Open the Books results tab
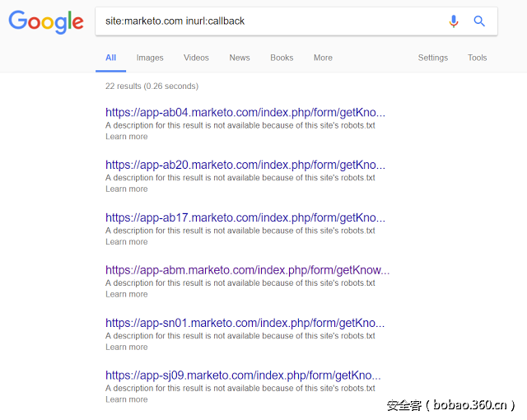Image resolution: width=527 pixels, height=420 pixels. 282,58
